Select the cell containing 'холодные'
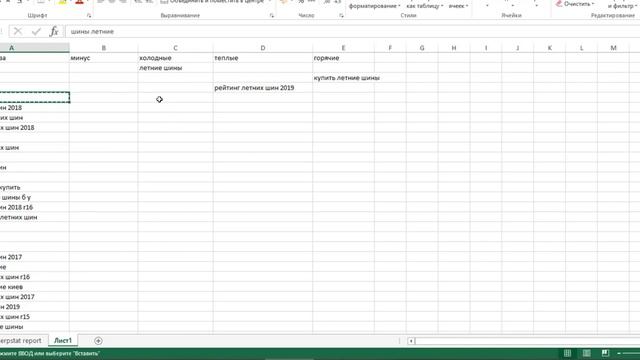This screenshot has width=640, height=360. click(x=176, y=58)
